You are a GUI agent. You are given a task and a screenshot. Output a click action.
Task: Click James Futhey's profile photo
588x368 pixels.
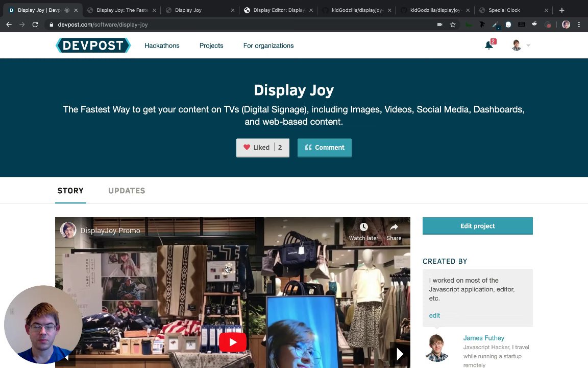[437, 348]
